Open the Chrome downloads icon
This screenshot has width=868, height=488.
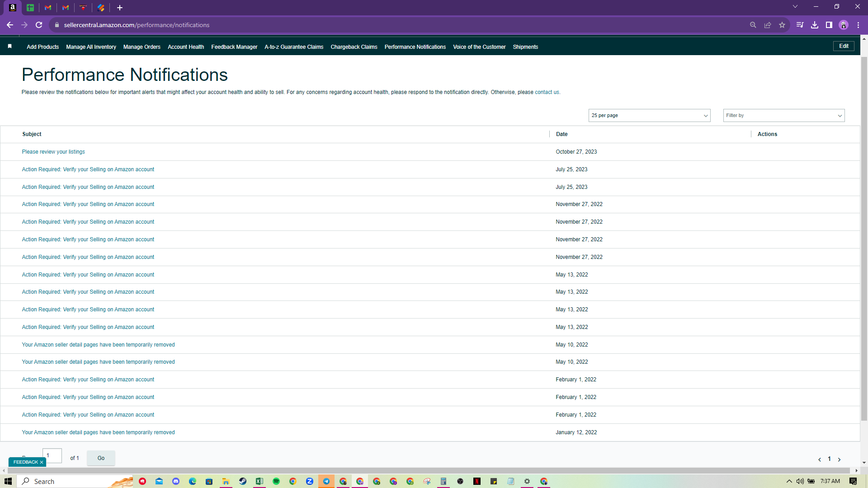click(x=815, y=25)
